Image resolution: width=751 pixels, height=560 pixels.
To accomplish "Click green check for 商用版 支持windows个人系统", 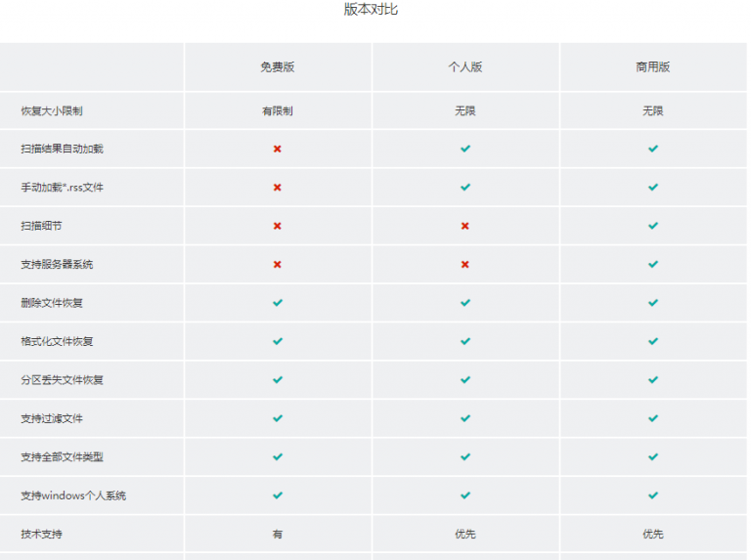I will click(x=653, y=495).
